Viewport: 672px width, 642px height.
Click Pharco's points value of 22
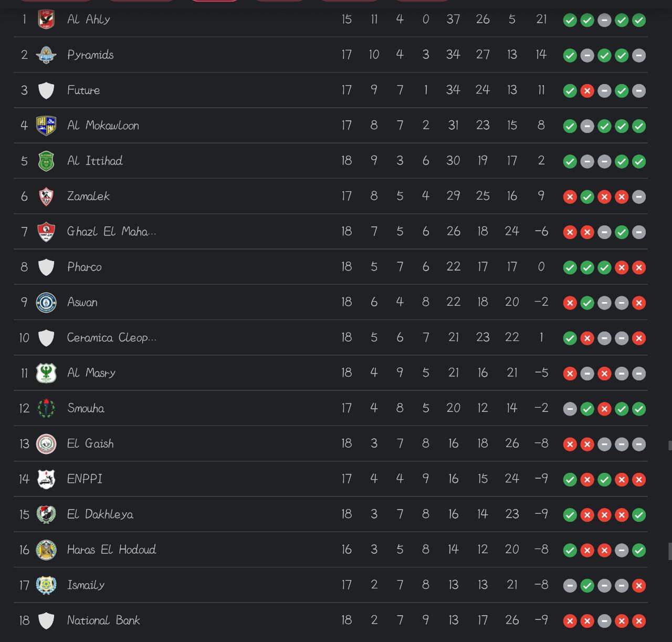click(x=453, y=267)
